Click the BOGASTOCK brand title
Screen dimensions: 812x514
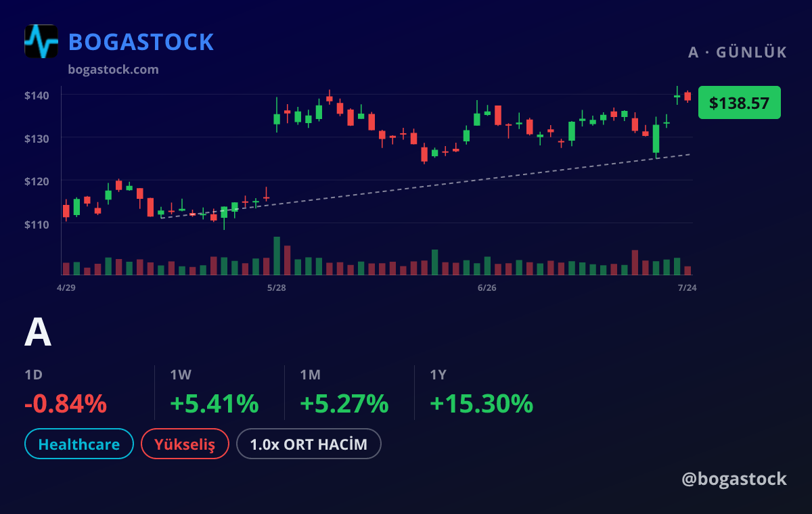pyautogui.click(x=141, y=42)
